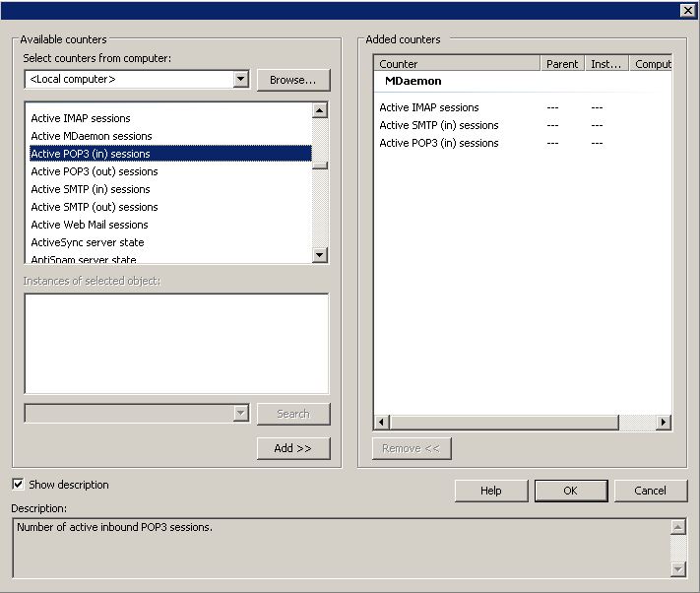Click the Parent column header
This screenshot has width=700, height=593.
[x=562, y=64]
